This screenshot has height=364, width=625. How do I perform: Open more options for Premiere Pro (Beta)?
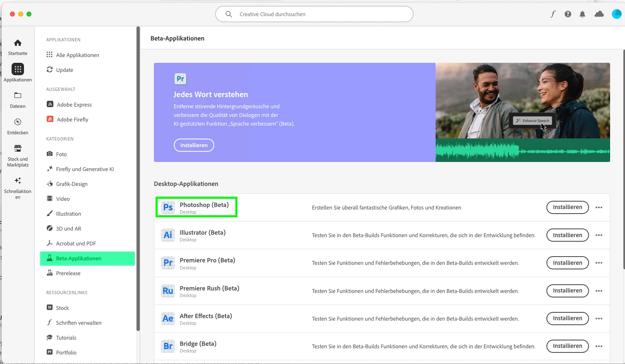pyautogui.click(x=599, y=263)
